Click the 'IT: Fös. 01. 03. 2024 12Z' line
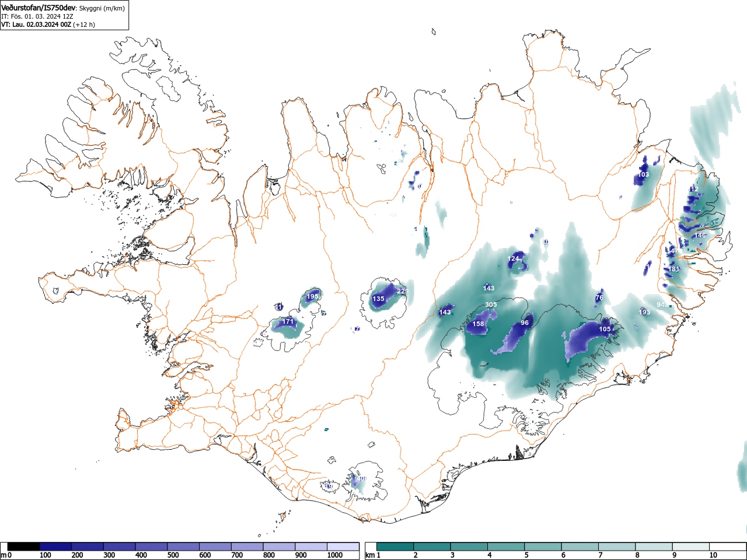The image size is (747, 560). point(37,16)
